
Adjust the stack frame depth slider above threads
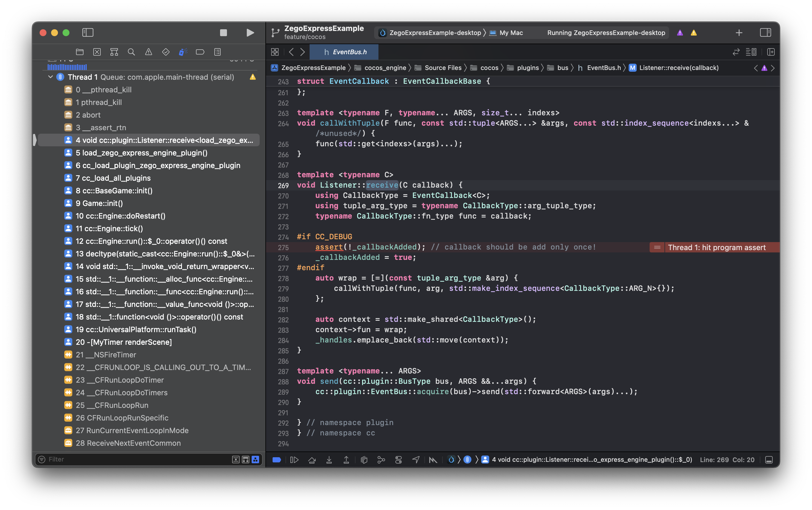tap(67, 67)
